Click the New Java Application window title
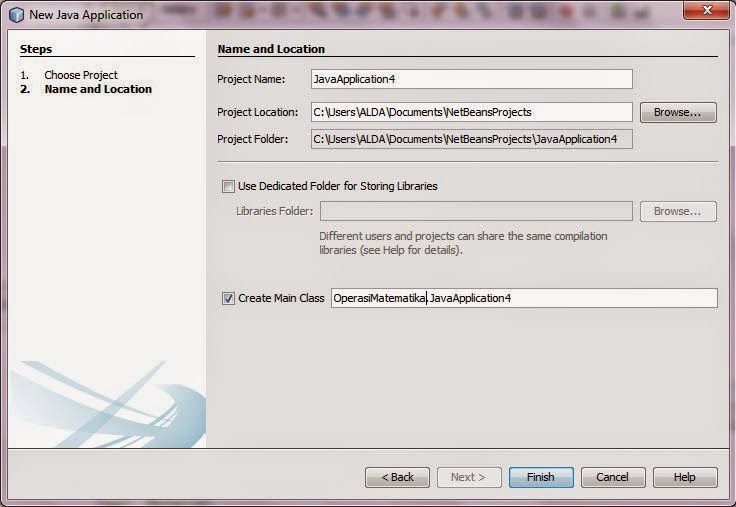The height and width of the screenshot is (507, 736). 86,15
